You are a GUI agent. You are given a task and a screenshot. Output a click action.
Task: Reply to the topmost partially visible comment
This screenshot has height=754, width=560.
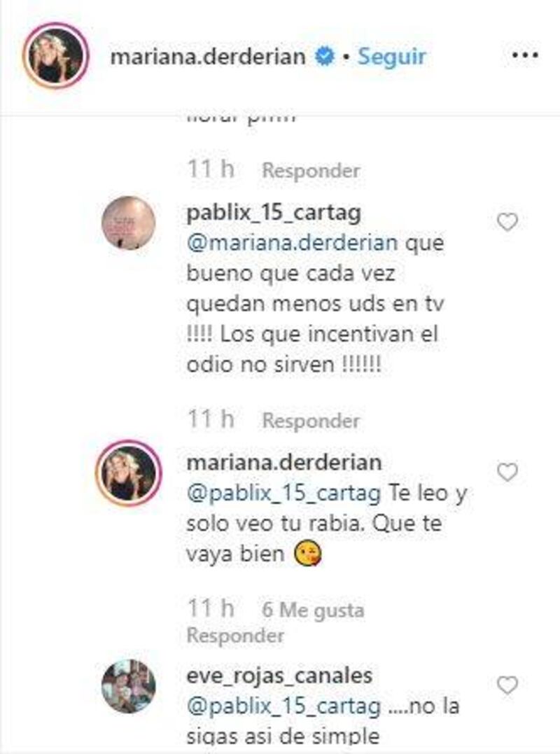click(x=311, y=171)
